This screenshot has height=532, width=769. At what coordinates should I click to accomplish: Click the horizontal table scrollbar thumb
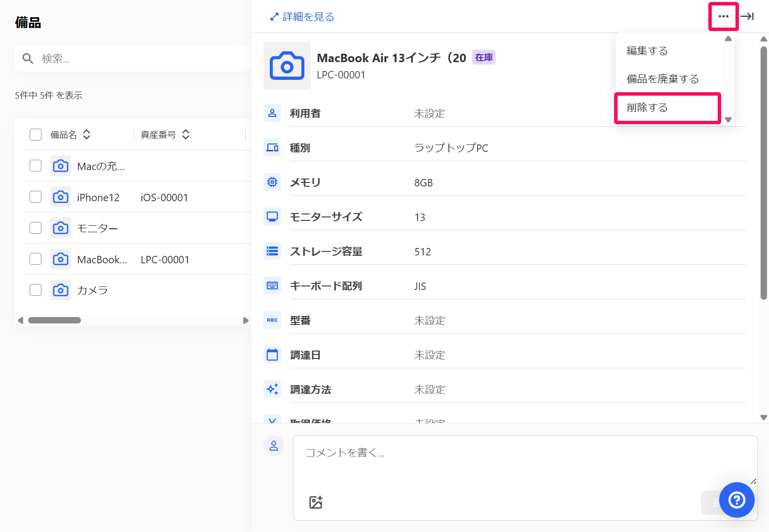coord(54,320)
